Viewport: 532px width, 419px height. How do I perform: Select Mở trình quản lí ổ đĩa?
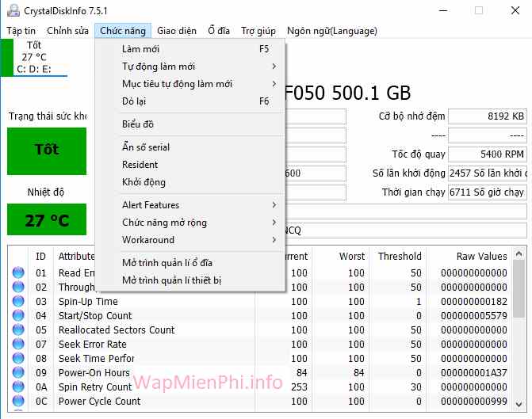pyautogui.click(x=190, y=263)
